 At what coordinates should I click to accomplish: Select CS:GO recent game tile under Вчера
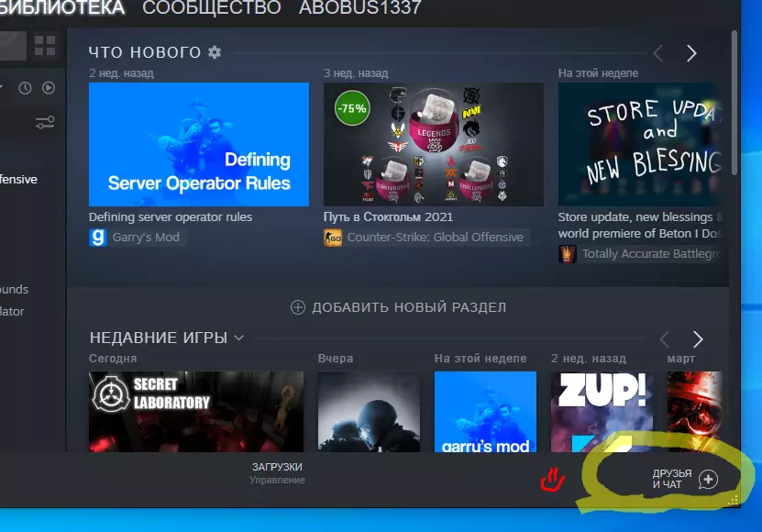click(x=369, y=412)
